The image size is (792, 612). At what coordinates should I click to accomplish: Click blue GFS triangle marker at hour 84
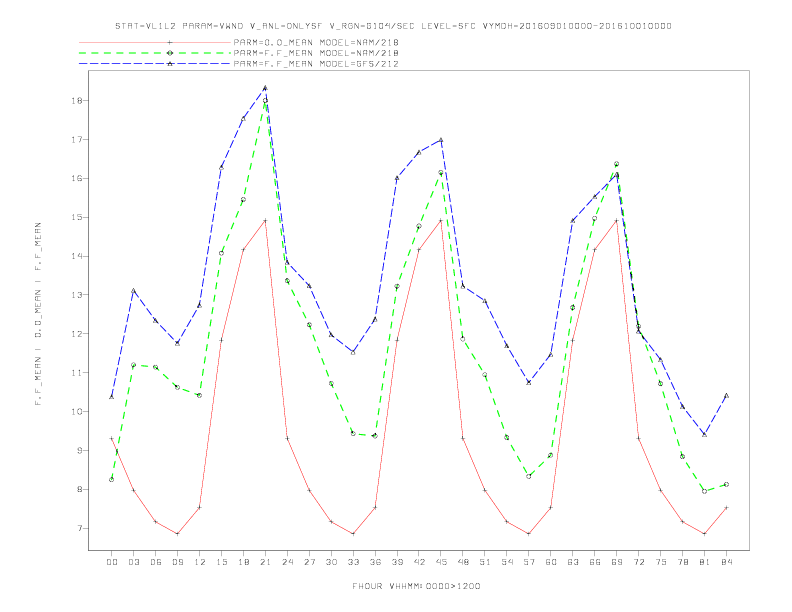tap(726, 395)
